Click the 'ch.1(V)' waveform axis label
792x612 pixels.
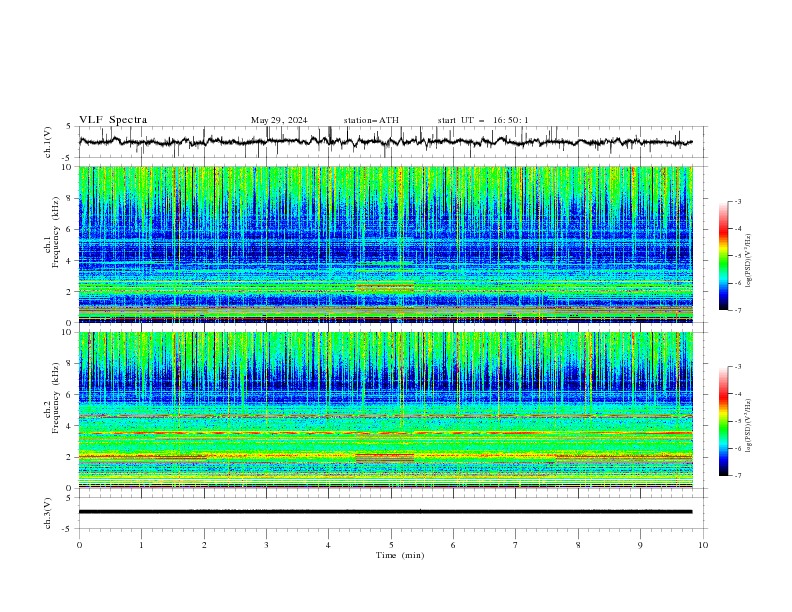click(x=48, y=142)
